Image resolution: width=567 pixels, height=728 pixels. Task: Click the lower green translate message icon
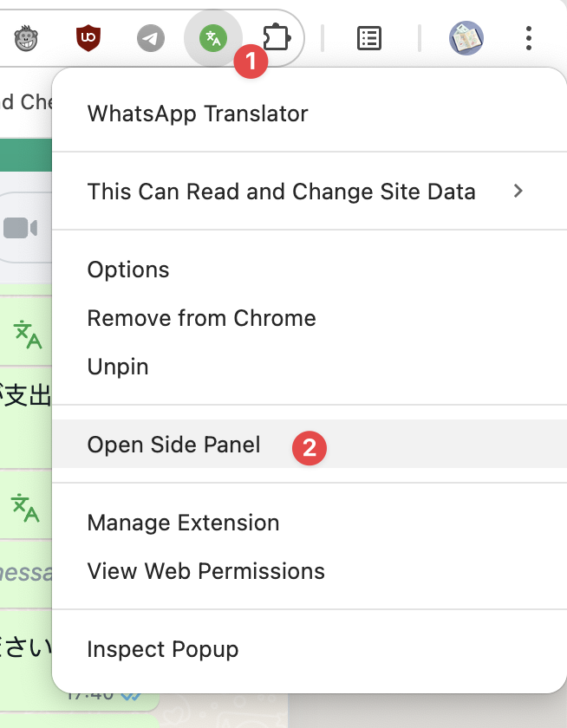pyautogui.click(x=25, y=508)
